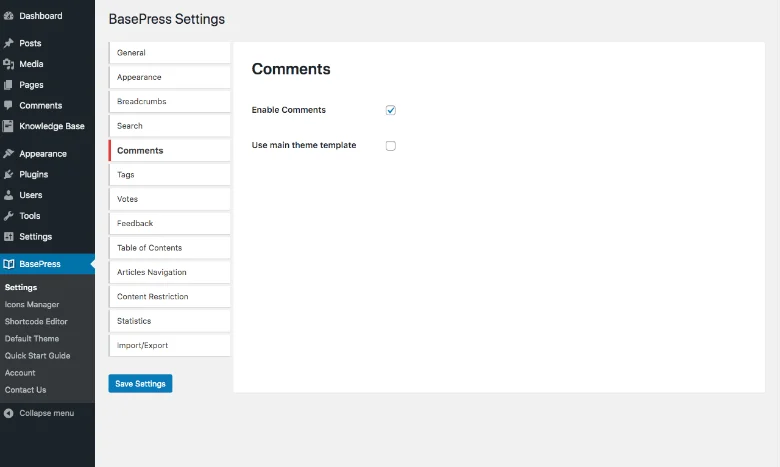The height and width of the screenshot is (467, 780).
Task: Open the Contact Us submenu link
Action: point(25,390)
